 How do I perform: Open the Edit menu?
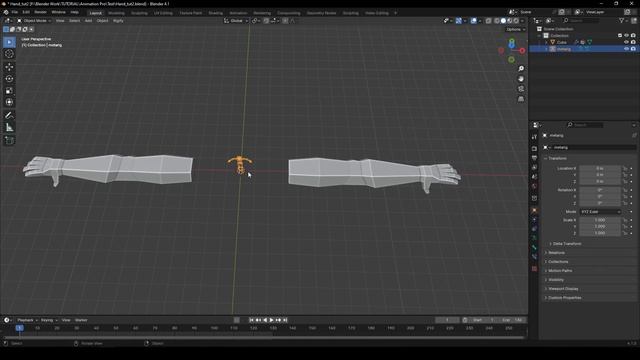(26, 12)
